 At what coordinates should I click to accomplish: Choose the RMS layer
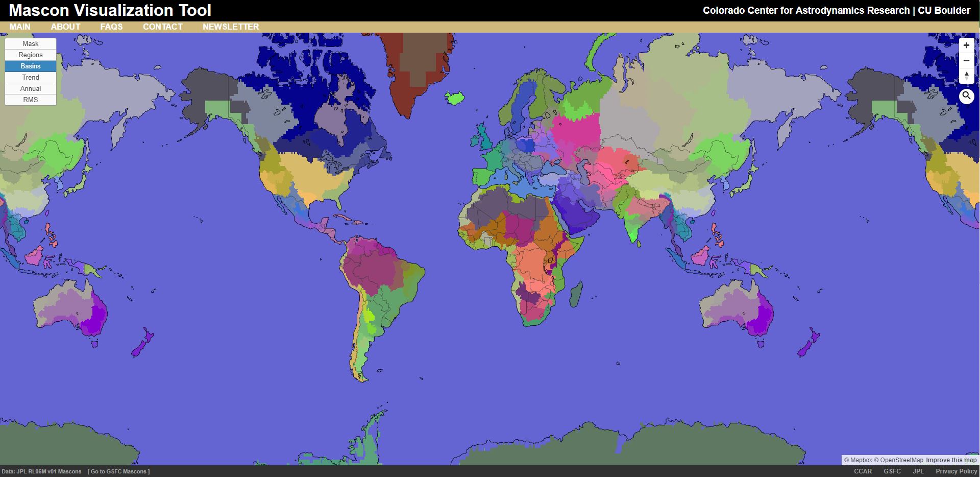click(x=31, y=100)
